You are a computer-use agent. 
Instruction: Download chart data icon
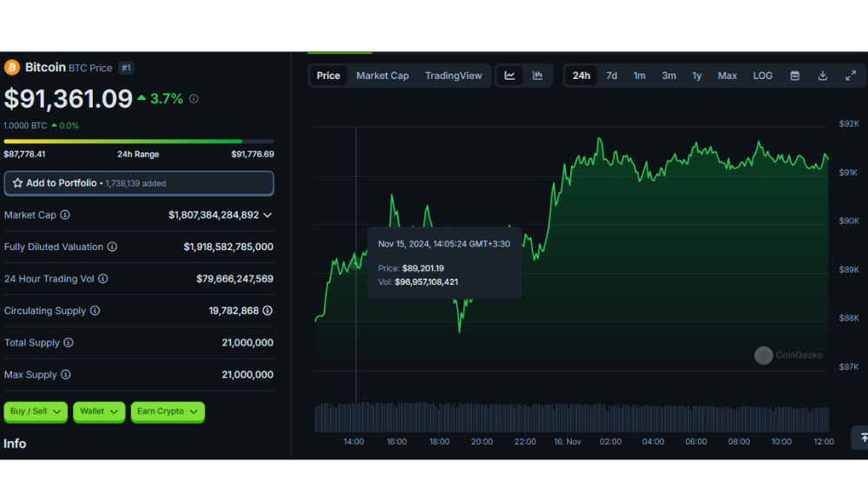point(823,76)
